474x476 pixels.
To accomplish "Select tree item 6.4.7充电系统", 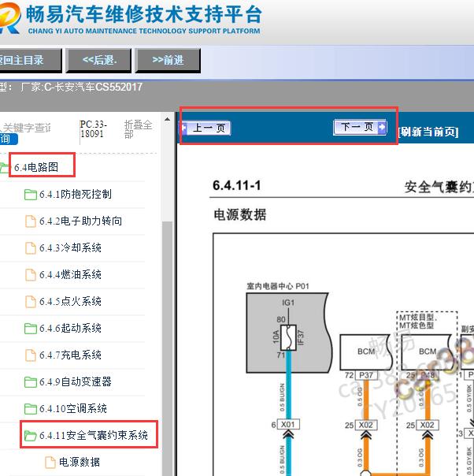I will [x=70, y=355].
